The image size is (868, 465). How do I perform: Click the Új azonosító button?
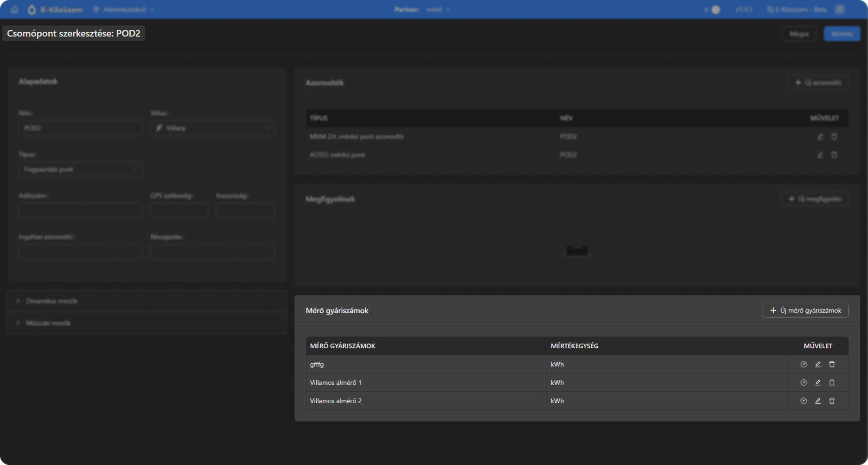click(818, 82)
